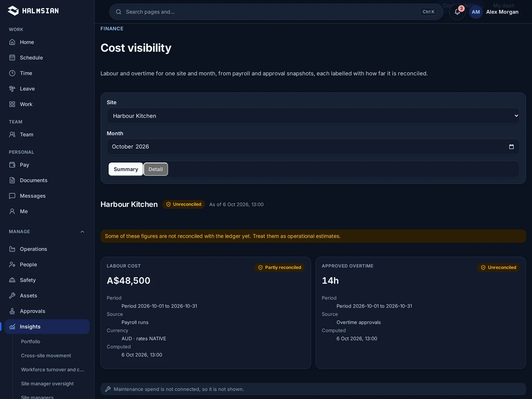532x399 pixels.
Task: Click the Overtime approvals source text
Action: coord(358,322)
